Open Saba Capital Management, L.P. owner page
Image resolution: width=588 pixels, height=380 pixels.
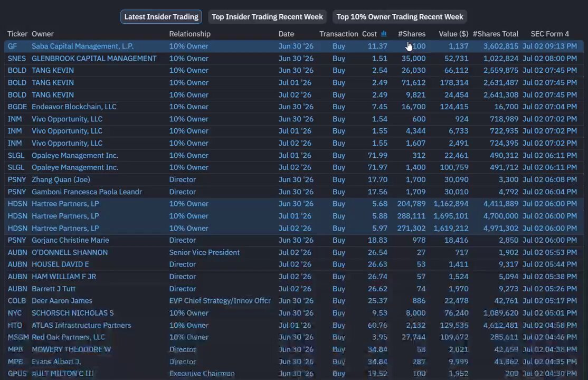[82, 46]
